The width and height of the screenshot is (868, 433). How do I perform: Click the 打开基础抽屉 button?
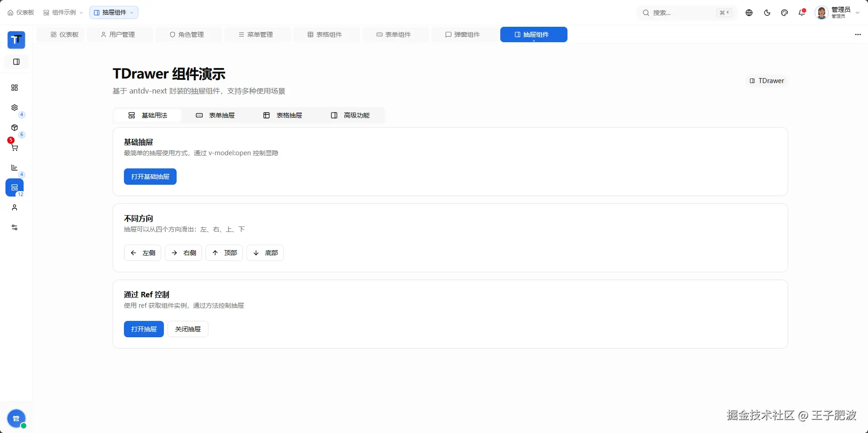point(150,177)
